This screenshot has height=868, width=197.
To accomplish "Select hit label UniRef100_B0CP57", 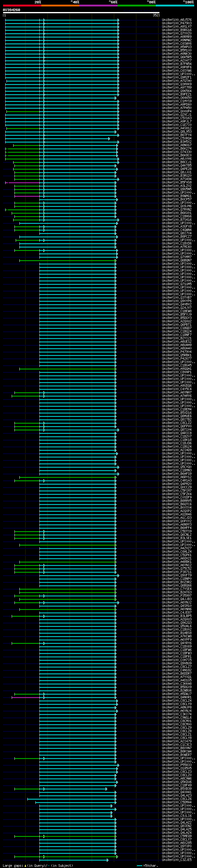I will pyautogui.click(x=177, y=199).
